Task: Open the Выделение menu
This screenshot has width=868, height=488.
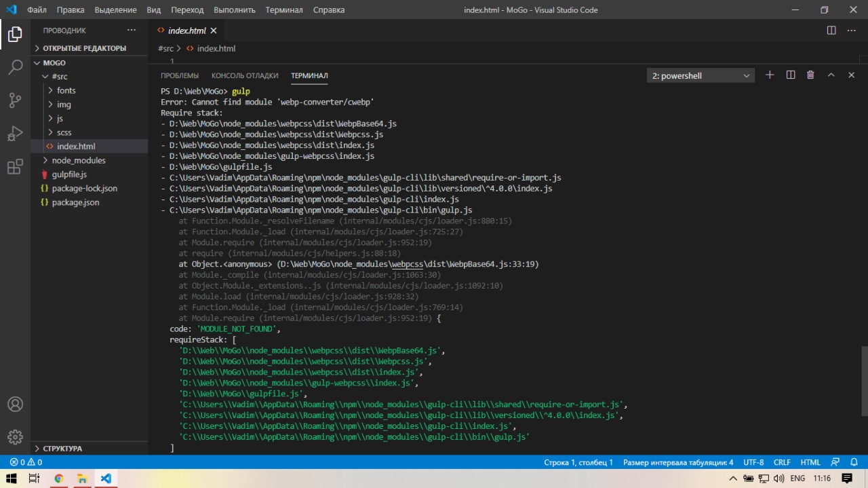Action: click(x=115, y=10)
